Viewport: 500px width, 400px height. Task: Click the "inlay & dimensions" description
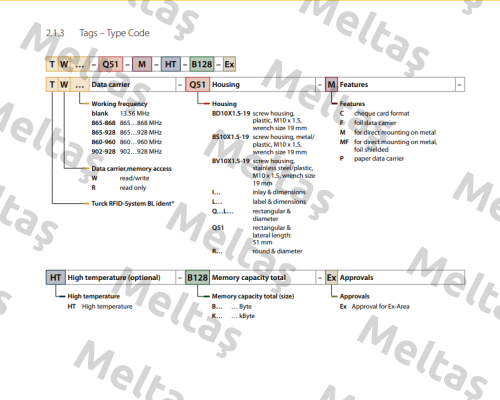point(279,192)
